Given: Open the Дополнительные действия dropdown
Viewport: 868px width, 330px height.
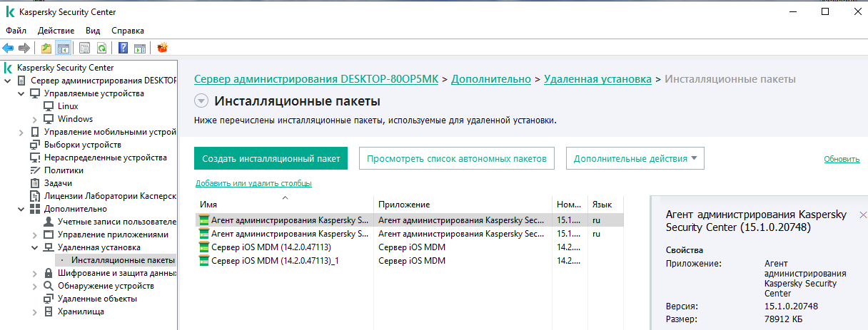Looking at the screenshot, I should [635, 158].
